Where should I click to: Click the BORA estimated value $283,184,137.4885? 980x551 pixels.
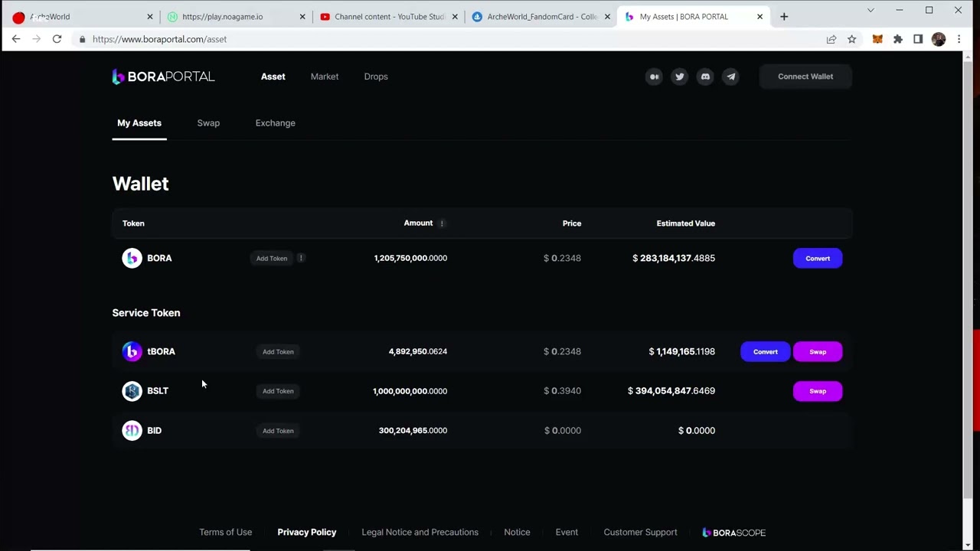(x=674, y=259)
